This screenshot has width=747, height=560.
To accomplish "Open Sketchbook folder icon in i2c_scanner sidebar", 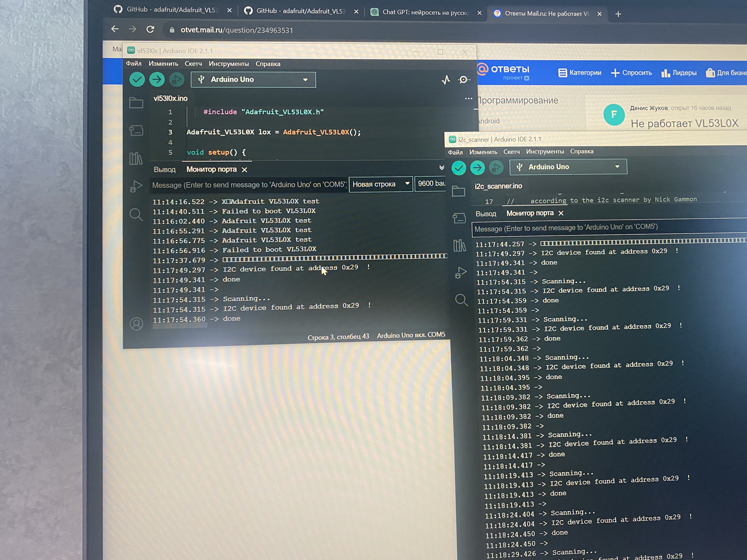I will click(459, 191).
